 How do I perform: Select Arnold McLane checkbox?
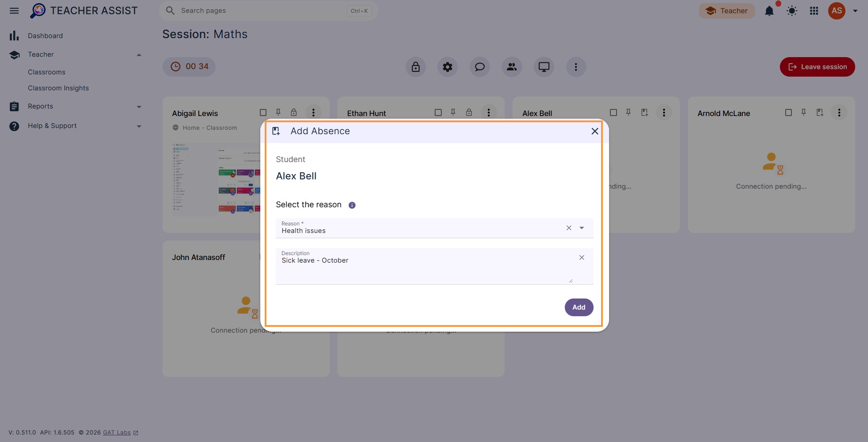(x=788, y=112)
